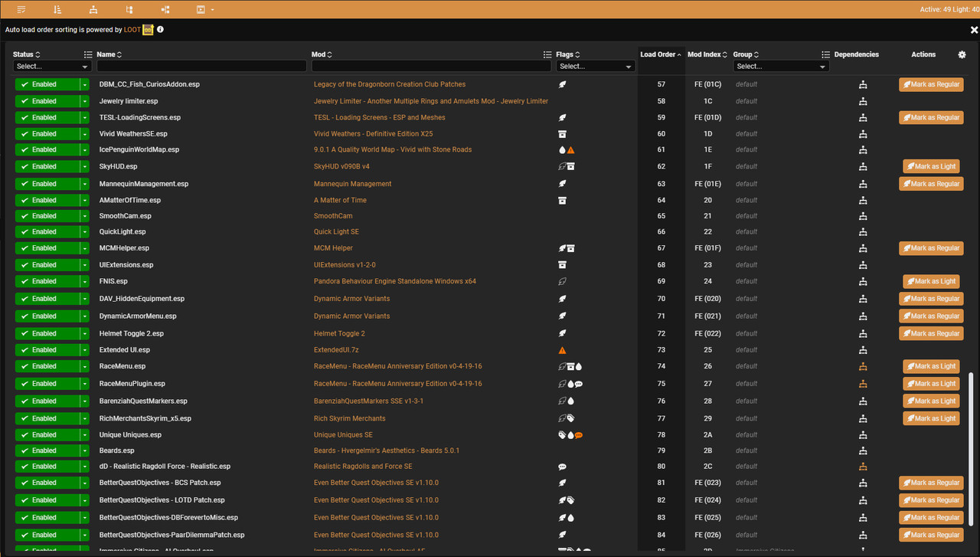The height and width of the screenshot is (557, 980).
Task: Click the list icon beside Dependencies header
Action: pyautogui.click(x=825, y=54)
